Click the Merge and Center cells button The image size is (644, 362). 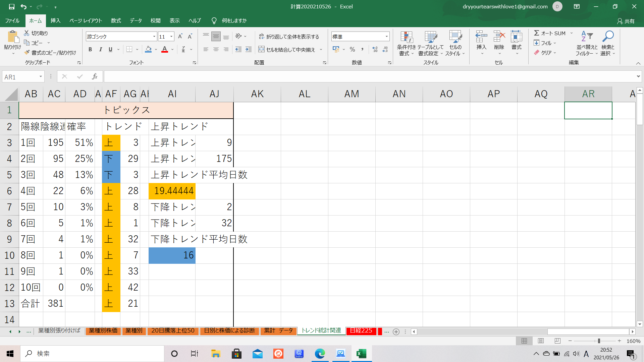click(x=287, y=50)
